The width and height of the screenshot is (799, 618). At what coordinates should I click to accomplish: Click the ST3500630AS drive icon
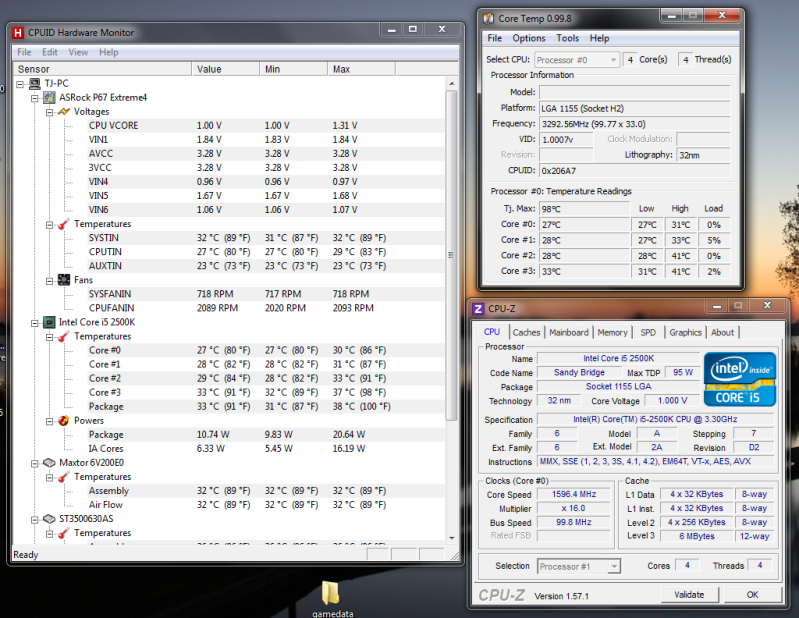pyautogui.click(x=49, y=519)
